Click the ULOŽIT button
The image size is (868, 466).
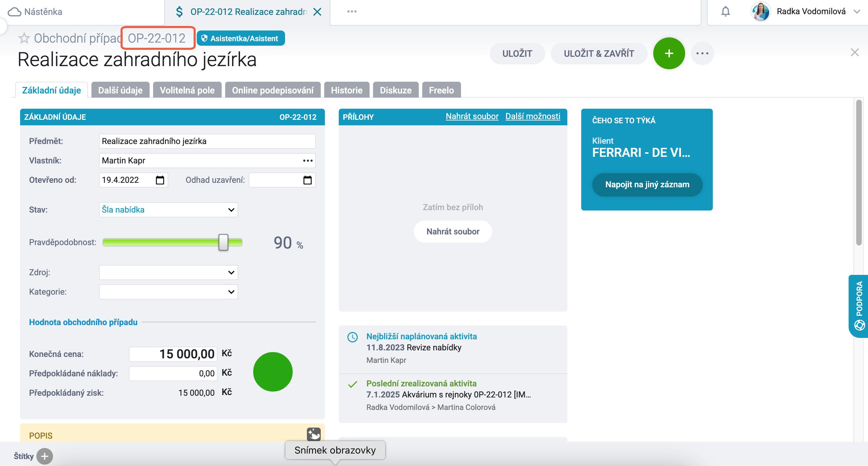pos(517,53)
